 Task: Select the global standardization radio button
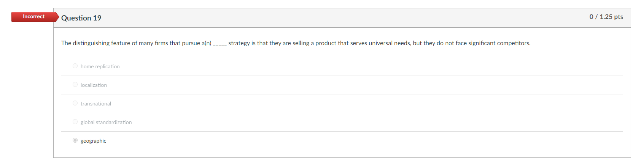coord(75,122)
